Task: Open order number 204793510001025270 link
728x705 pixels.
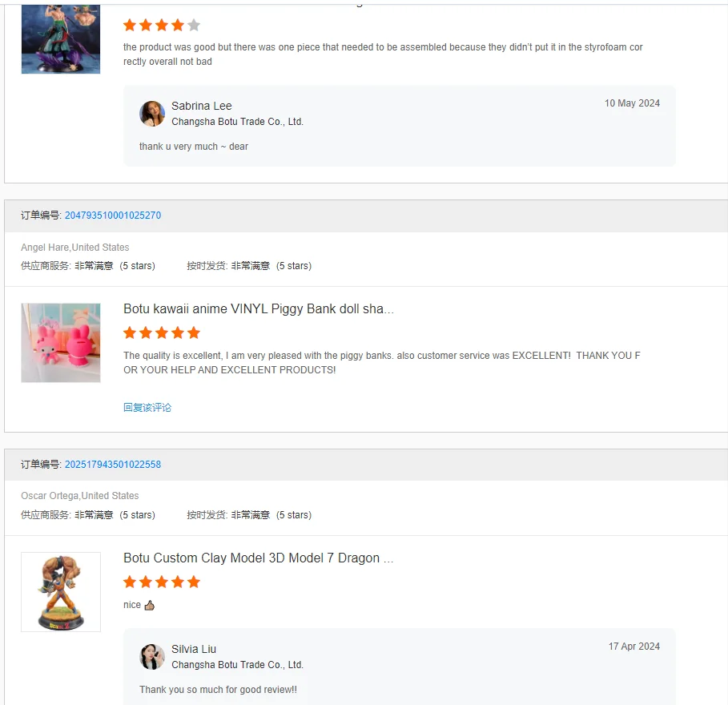Action: pos(113,216)
